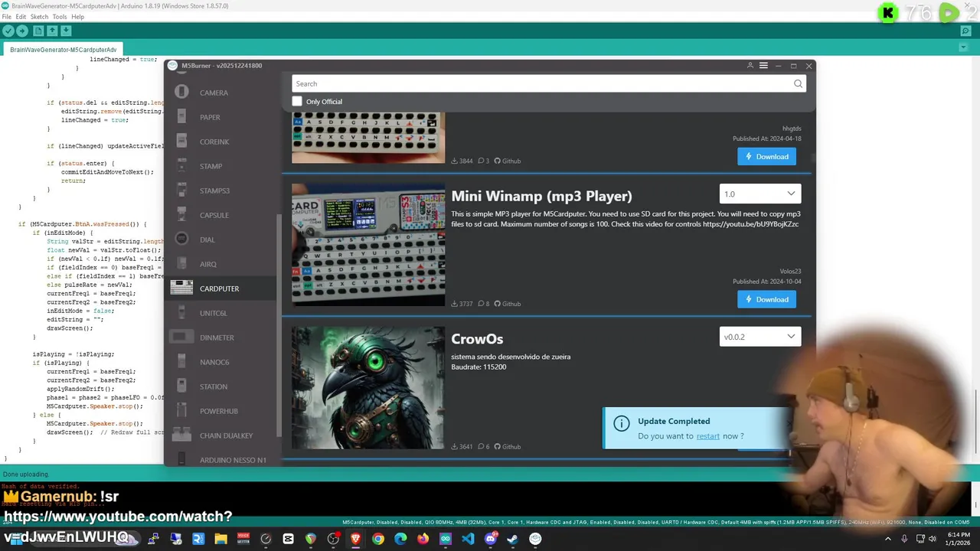This screenshot has height=551, width=980.
Task: Open the Github link on hhgtds card
Action: [x=508, y=161]
